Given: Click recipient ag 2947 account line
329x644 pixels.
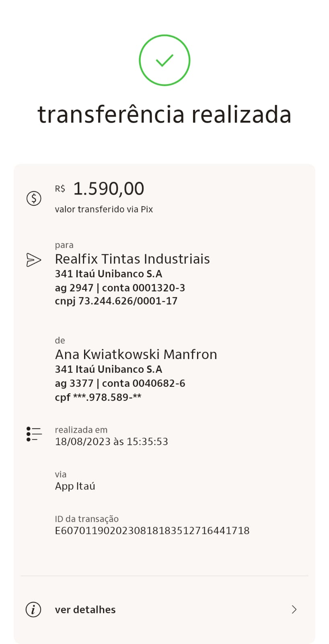Looking at the screenshot, I should [120, 288].
